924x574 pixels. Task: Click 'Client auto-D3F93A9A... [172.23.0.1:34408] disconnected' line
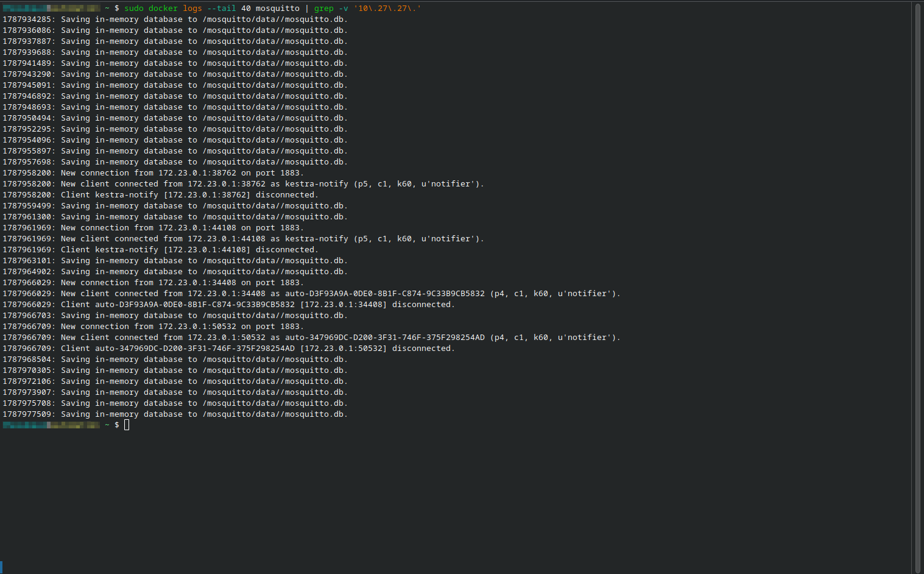pyautogui.click(x=229, y=305)
